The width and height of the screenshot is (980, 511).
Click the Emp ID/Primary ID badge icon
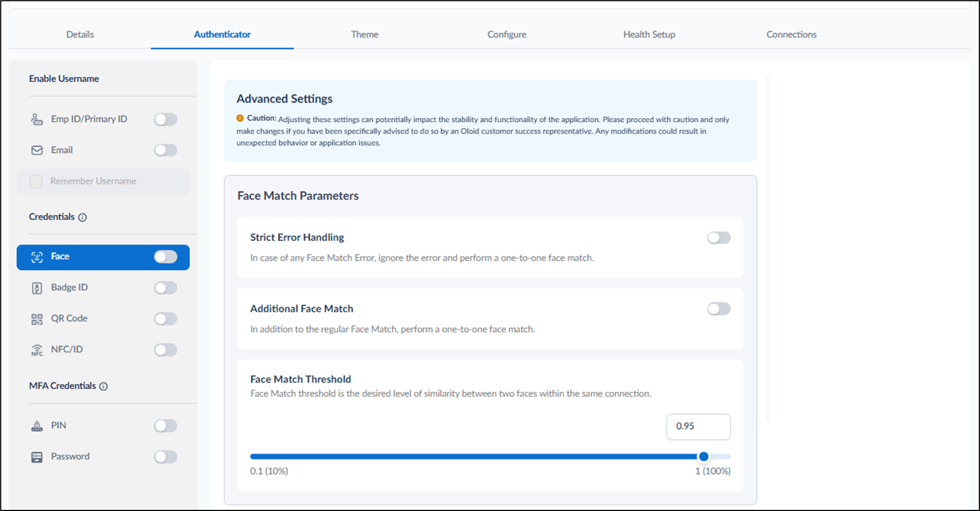37,120
